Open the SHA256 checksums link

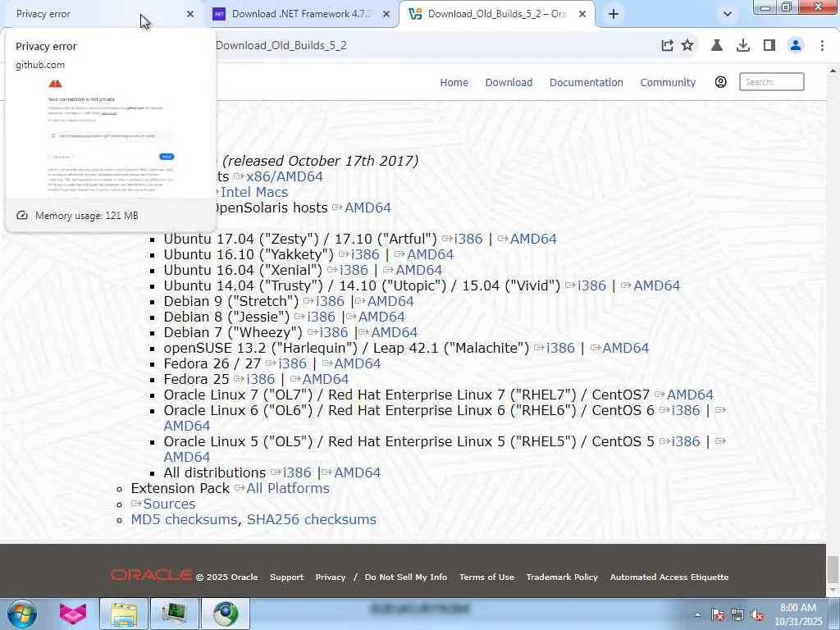[311, 519]
